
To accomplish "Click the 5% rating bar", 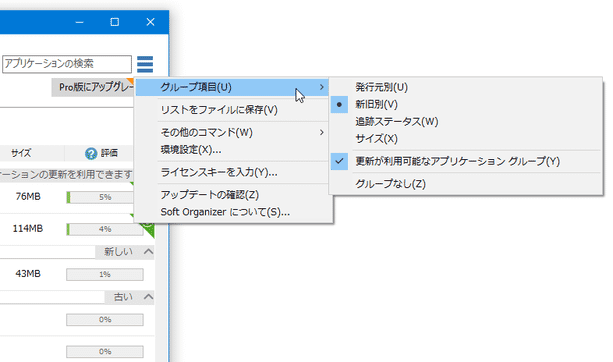I will click(100, 197).
